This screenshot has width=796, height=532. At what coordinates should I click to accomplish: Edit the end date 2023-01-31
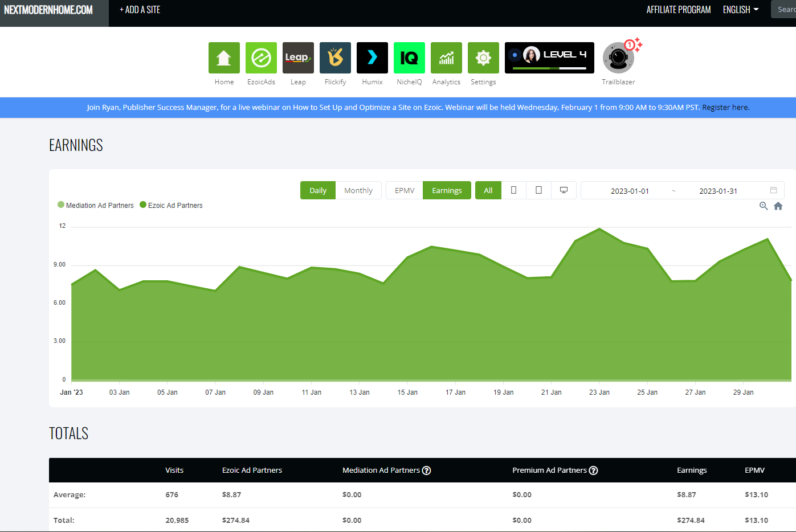pos(718,191)
